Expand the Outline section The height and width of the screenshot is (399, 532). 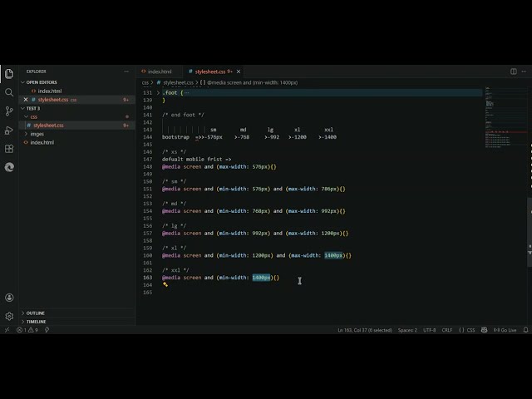35,313
